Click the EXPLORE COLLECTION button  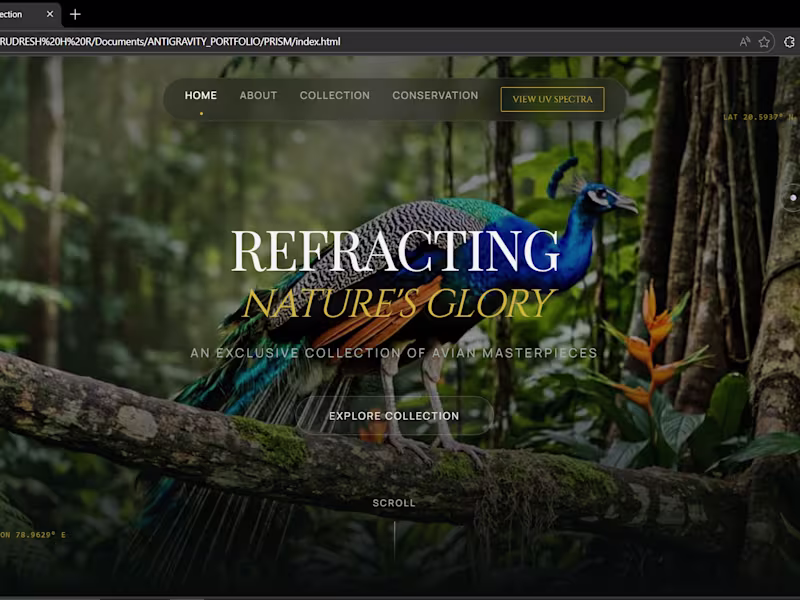point(394,416)
